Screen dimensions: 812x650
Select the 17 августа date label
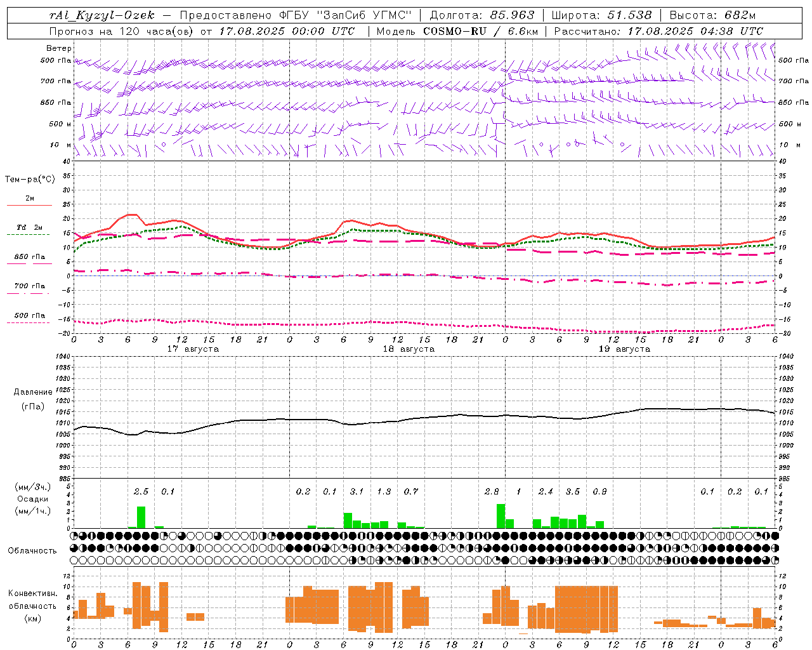193,349
